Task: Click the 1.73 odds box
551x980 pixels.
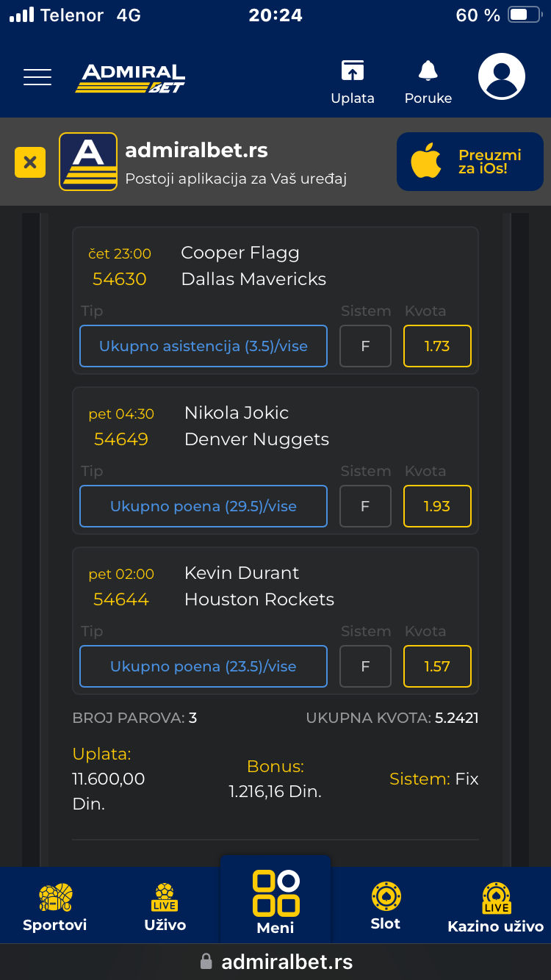Action: click(437, 346)
